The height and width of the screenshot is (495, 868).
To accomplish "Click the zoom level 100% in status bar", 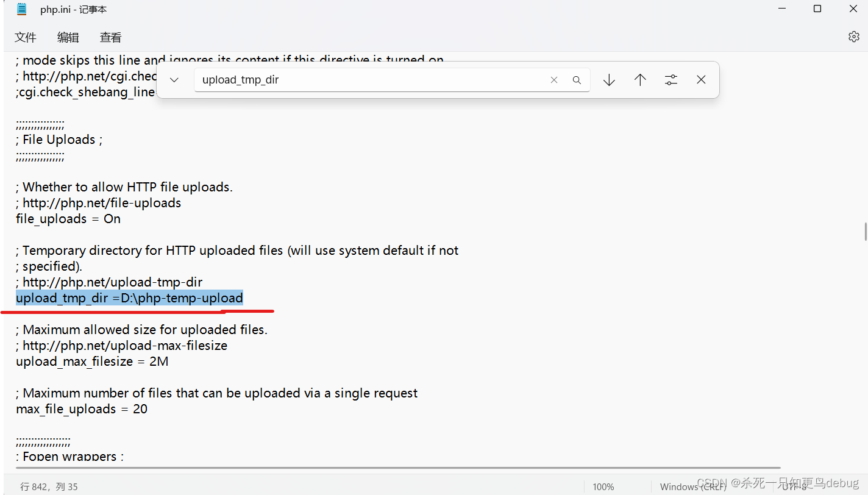I will point(603,486).
